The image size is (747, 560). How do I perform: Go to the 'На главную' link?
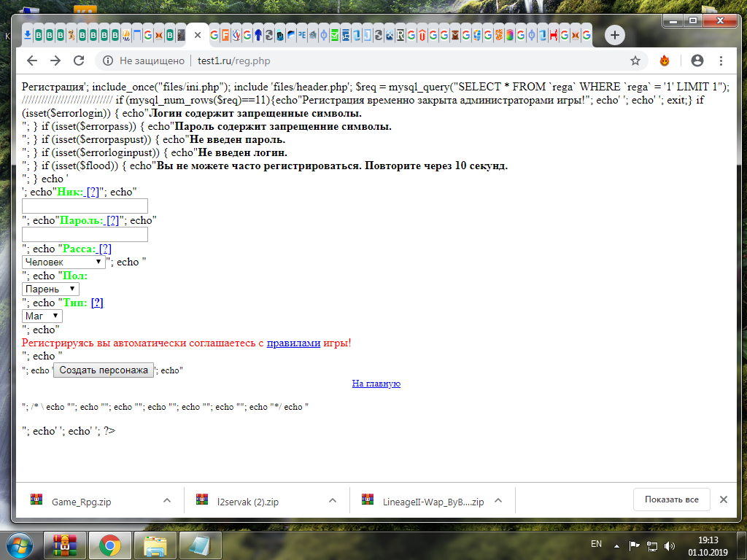pos(376,384)
